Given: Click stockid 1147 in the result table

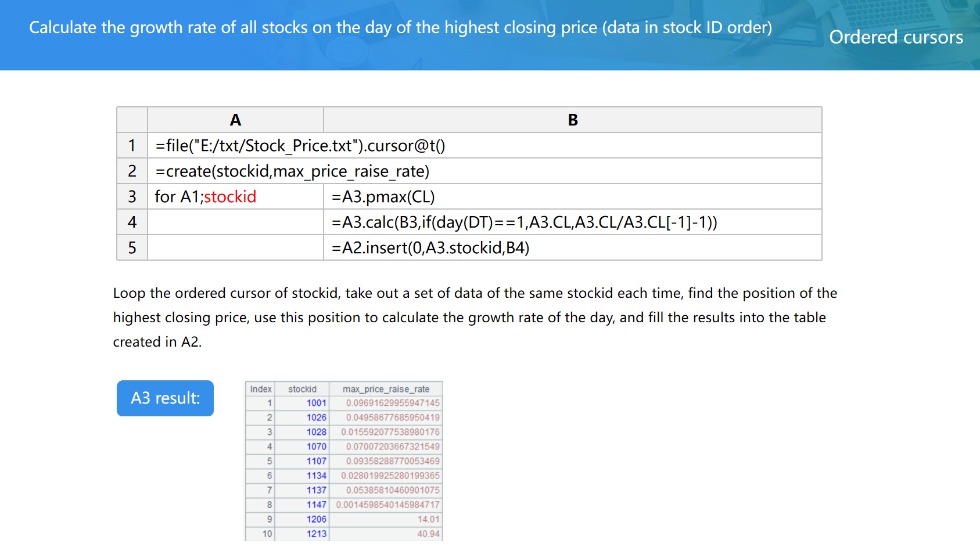Looking at the screenshot, I should [316, 505].
